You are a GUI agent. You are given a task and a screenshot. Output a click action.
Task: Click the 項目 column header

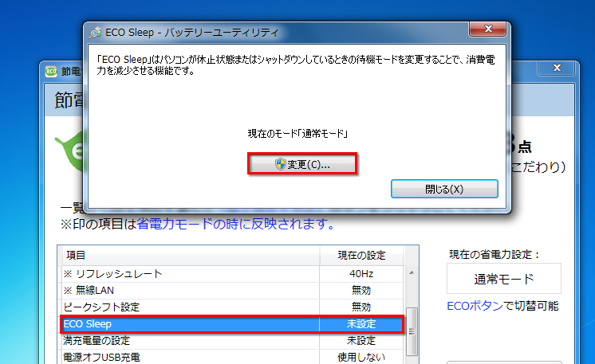pos(190,256)
